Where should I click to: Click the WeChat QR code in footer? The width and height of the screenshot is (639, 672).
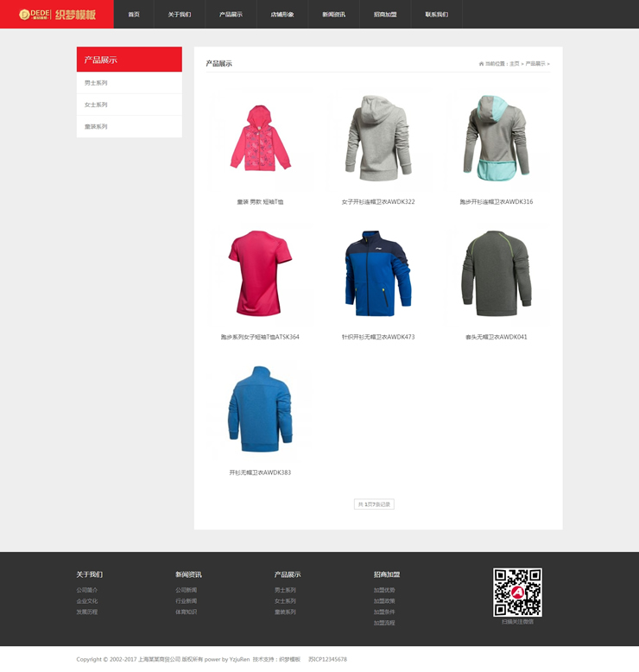point(517,592)
